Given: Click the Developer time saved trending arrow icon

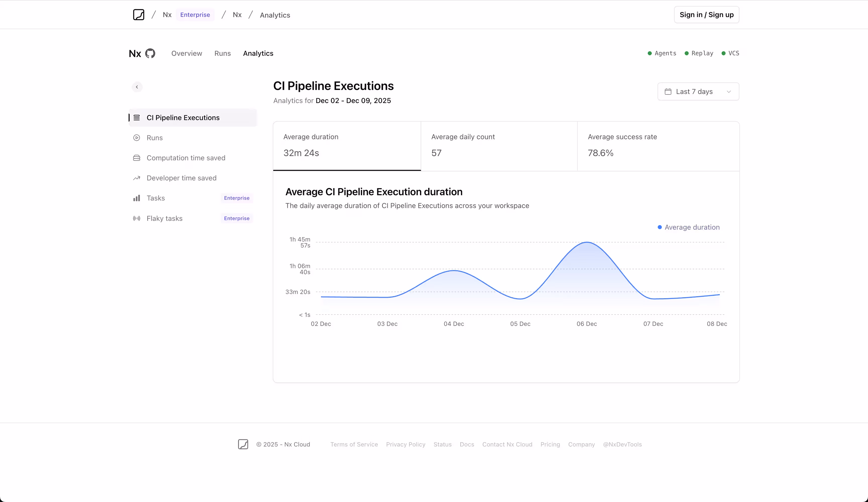Looking at the screenshot, I should (x=137, y=178).
